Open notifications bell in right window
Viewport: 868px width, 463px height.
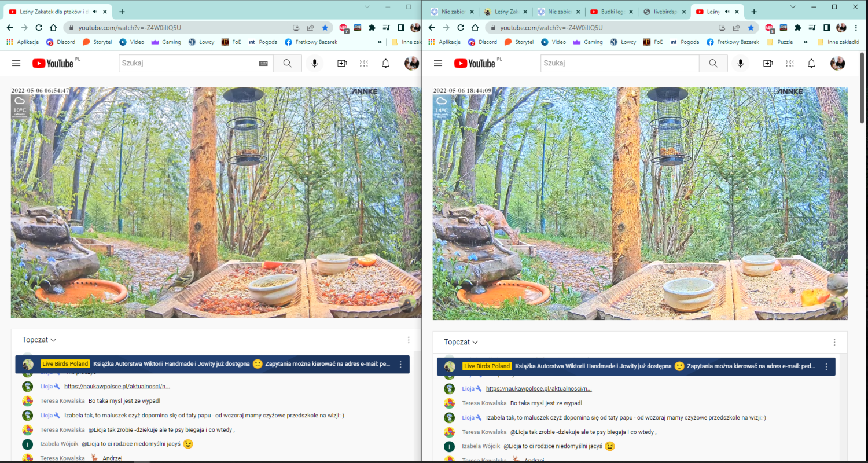812,63
